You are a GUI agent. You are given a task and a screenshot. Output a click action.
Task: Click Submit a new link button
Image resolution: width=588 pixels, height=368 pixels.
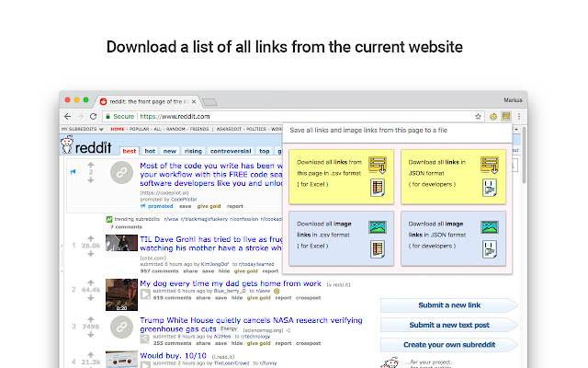(449, 305)
